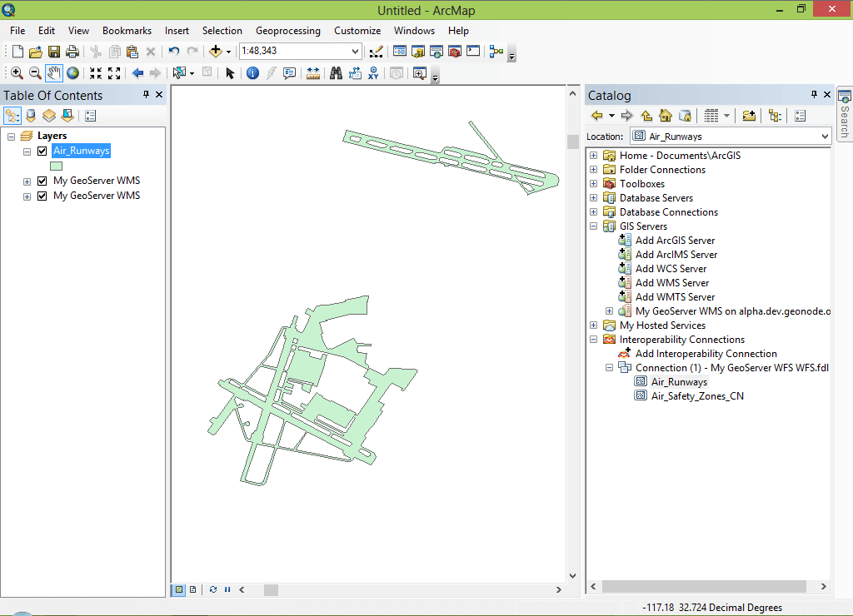The height and width of the screenshot is (616, 853).
Task: Open the Customize menu
Action: [x=357, y=31]
